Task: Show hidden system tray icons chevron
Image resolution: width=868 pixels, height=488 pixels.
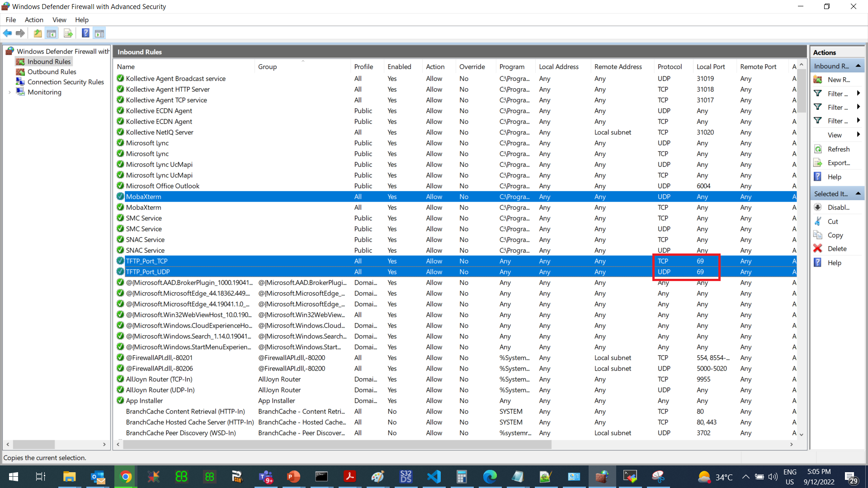Action: 746,477
